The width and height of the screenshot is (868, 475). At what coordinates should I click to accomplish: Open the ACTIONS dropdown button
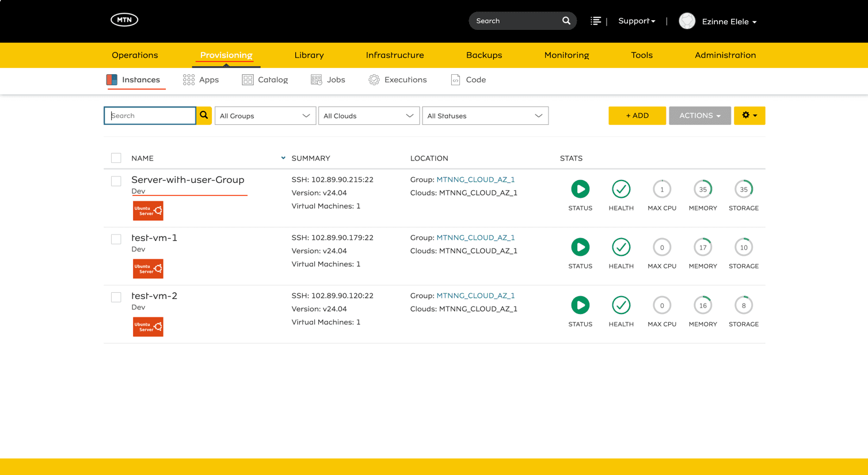[700, 116]
